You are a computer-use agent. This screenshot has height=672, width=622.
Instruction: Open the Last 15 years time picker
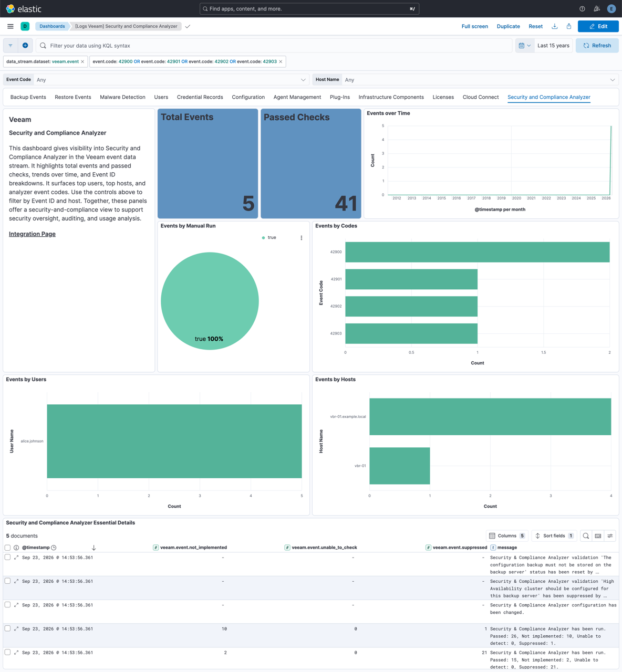553,46
